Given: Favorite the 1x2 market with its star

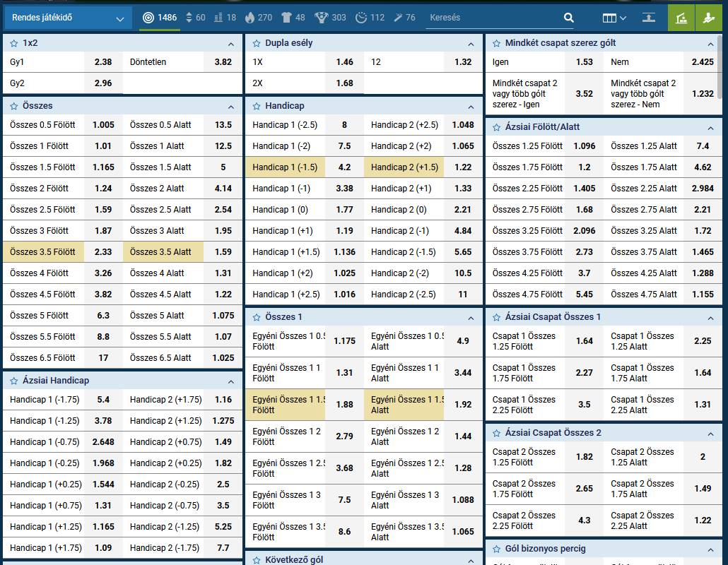Looking at the screenshot, I should [14, 43].
